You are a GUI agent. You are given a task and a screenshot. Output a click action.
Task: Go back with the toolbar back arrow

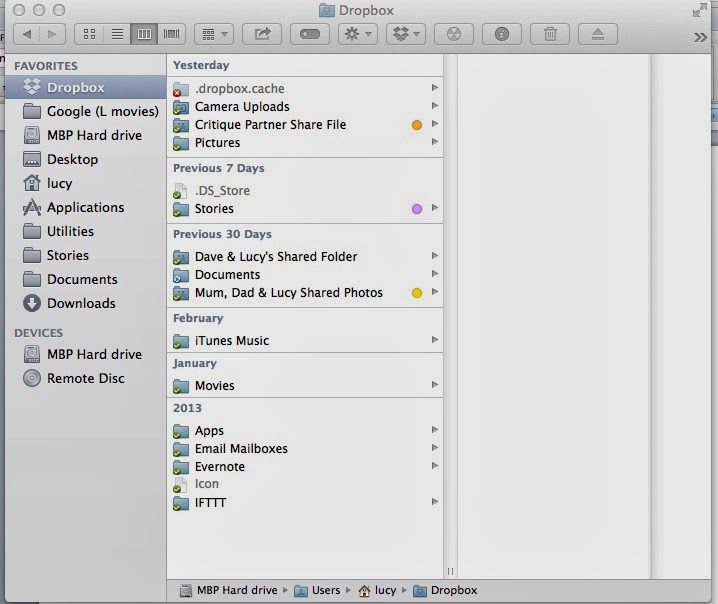point(27,34)
